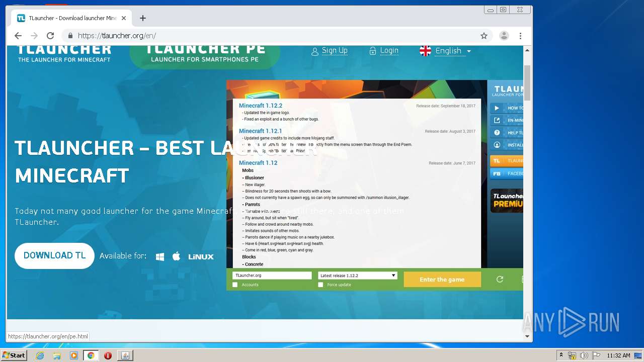
Task: Select the TLauncher tab
Action: tap(71, 18)
